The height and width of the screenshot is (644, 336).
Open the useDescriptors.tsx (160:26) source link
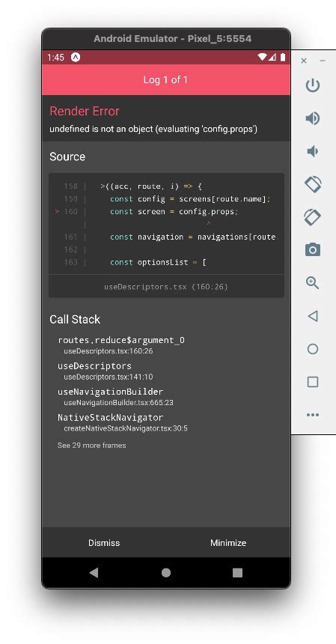coord(165,287)
